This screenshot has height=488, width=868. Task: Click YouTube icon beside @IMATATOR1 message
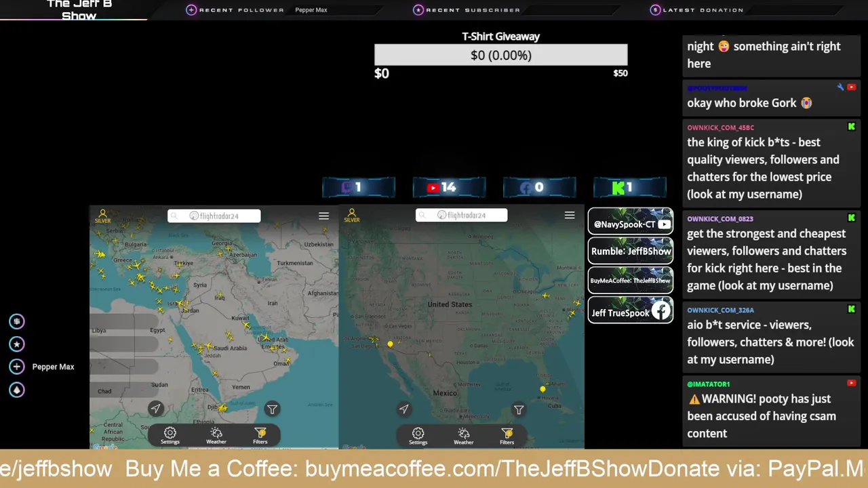coord(852,384)
